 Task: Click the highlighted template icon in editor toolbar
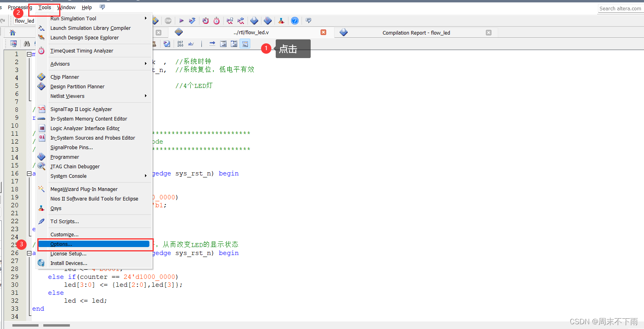(245, 44)
